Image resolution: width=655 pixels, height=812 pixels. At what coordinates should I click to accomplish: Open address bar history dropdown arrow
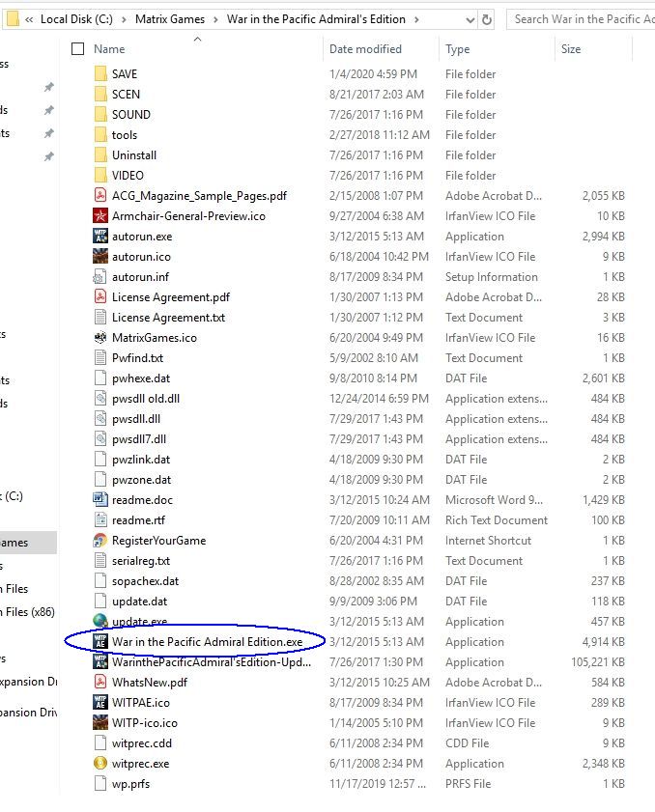tap(470, 19)
